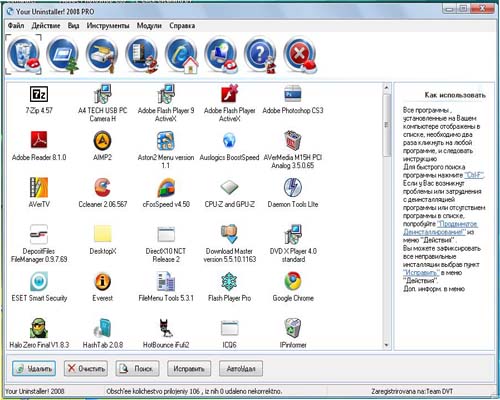
Task: Select the HashTab 2.0.8 icon
Action: (102, 328)
